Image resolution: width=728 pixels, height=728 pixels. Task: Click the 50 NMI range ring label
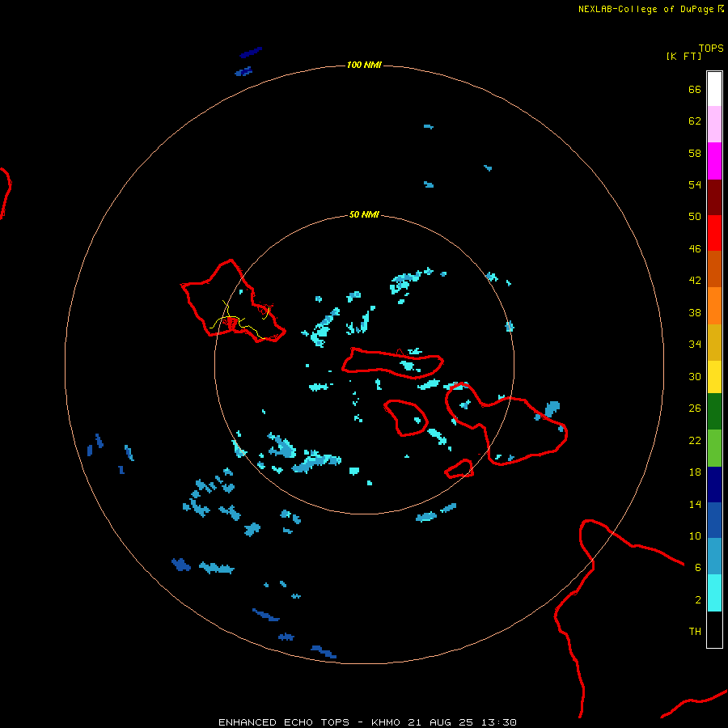coord(364,214)
